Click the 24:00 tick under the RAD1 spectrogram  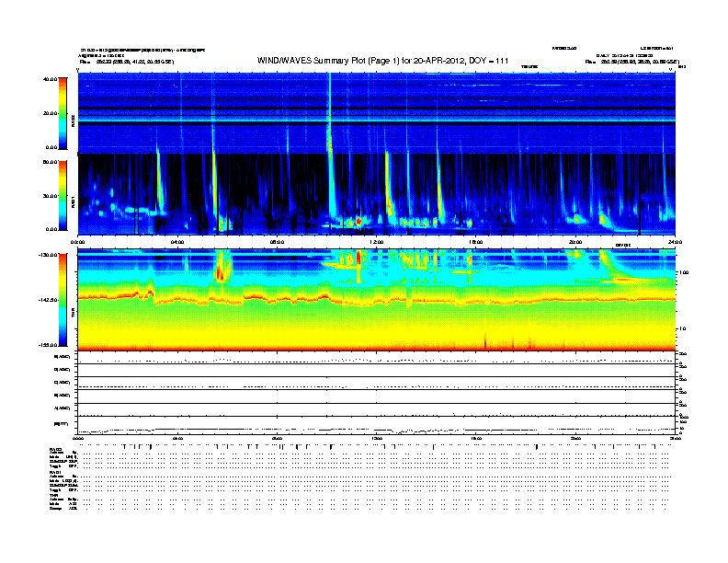pos(675,242)
